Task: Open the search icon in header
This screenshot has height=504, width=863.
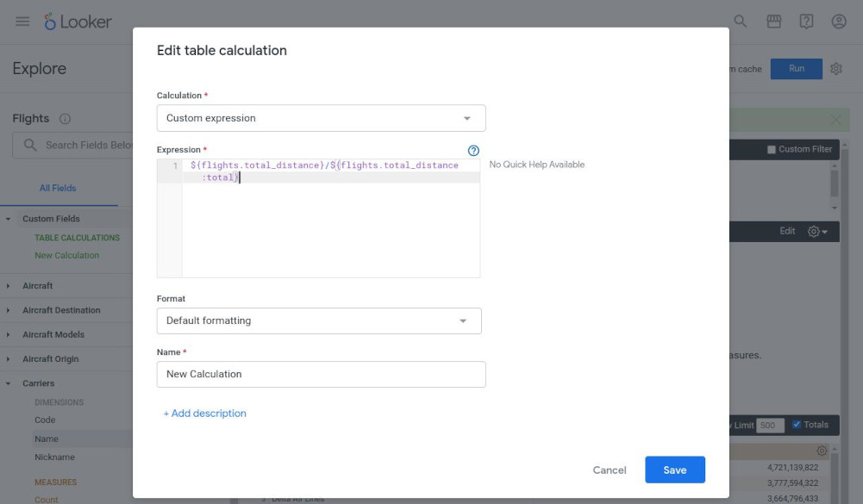Action: (741, 22)
